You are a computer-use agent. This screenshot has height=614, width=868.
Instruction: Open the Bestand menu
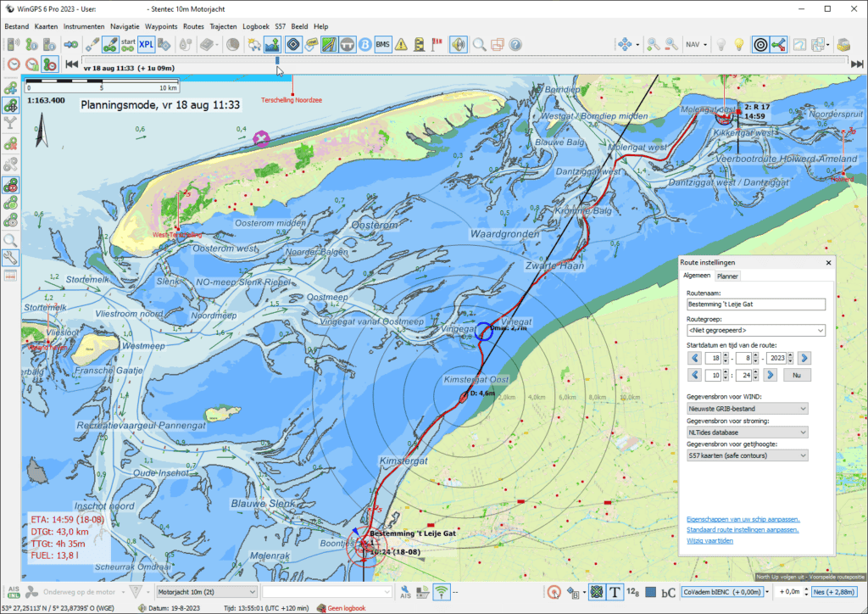(17, 26)
